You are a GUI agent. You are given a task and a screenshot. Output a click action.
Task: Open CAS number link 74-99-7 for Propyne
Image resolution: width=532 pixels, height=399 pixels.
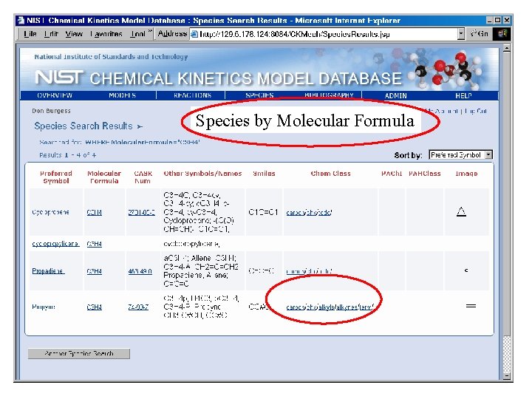138,307
